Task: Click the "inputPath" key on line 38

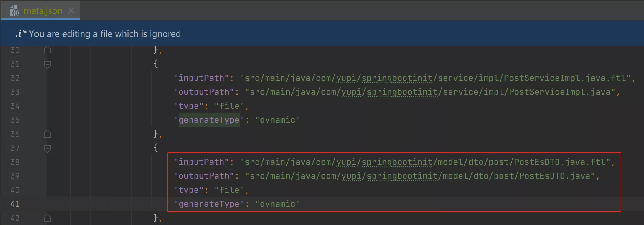Action: click(201, 162)
